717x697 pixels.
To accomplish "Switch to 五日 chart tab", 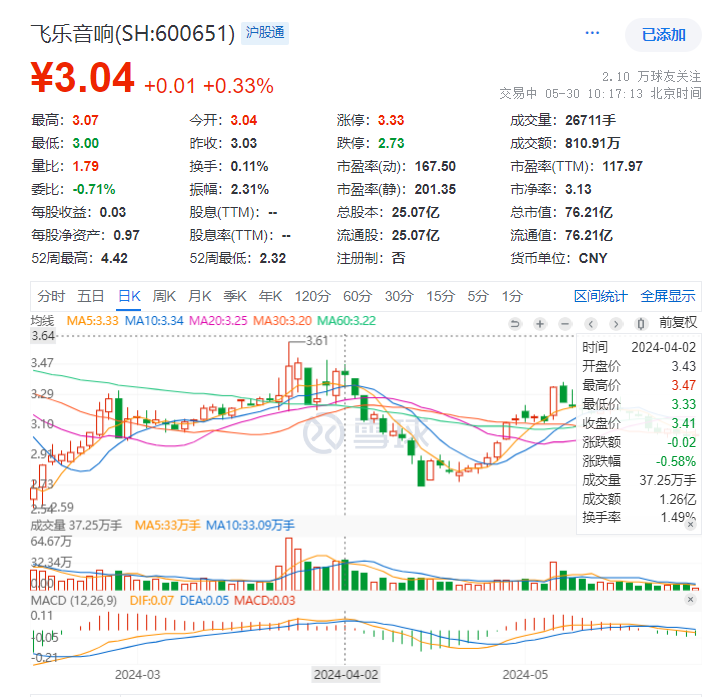I will tap(91, 296).
